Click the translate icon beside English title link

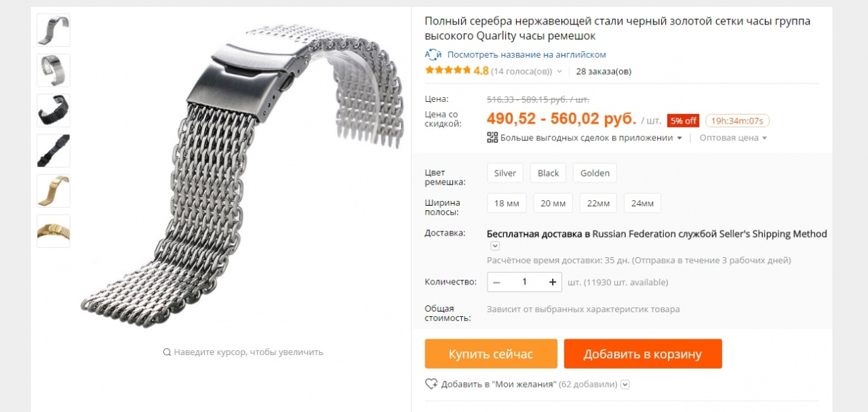(433, 54)
